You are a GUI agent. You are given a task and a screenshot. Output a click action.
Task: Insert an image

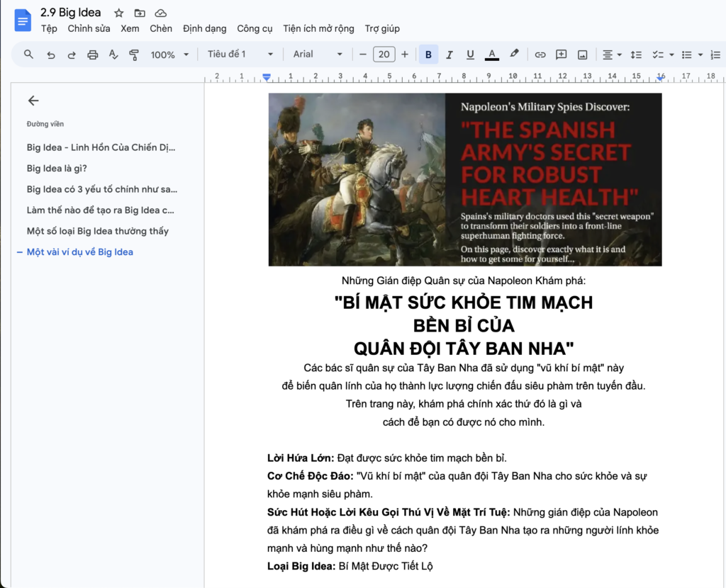tap(583, 55)
